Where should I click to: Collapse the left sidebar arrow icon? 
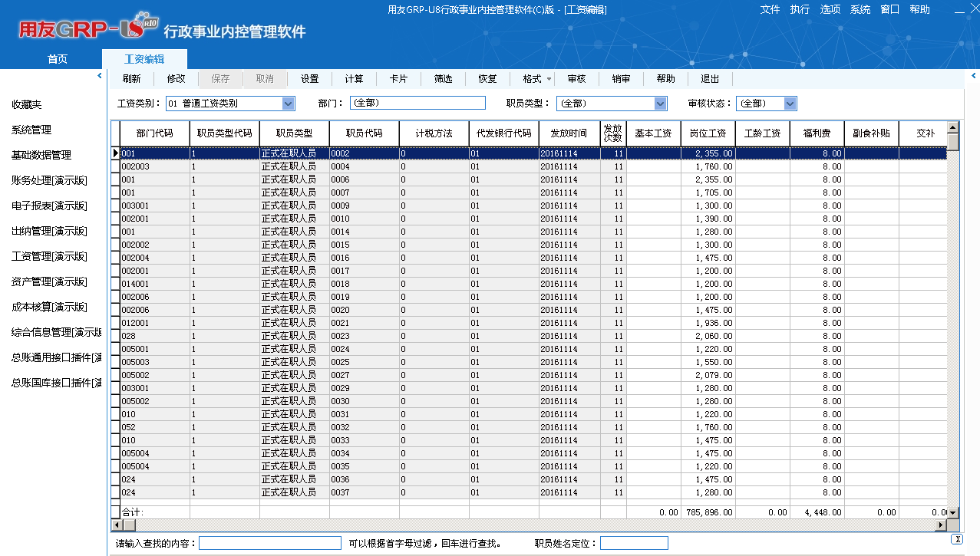tap(100, 75)
